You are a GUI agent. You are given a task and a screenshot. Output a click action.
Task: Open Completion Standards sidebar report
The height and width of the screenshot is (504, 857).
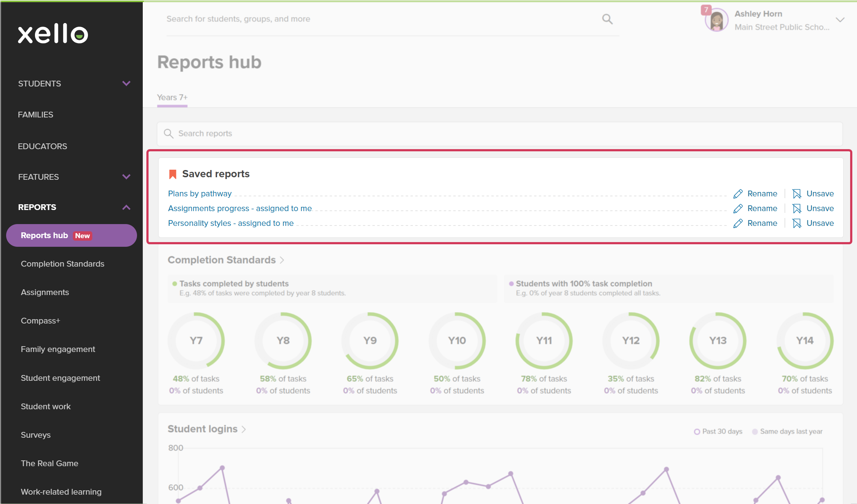[x=63, y=264]
